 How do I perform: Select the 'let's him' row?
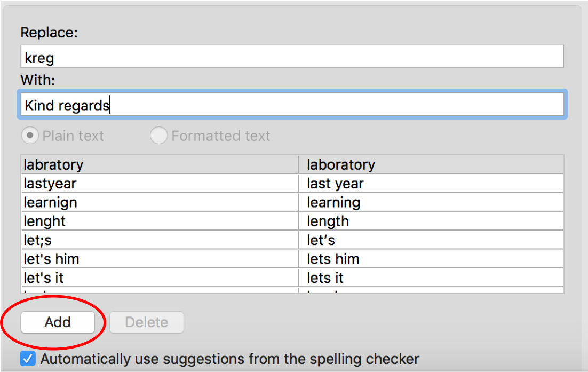(51, 259)
